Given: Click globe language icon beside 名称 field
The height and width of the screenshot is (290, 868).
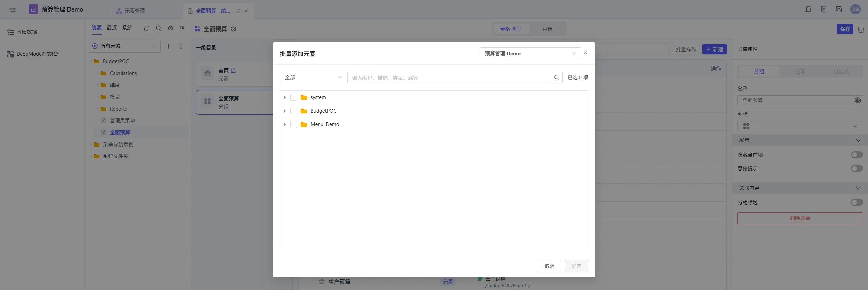Looking at the screenshot, I should click(x=858, y=100).
